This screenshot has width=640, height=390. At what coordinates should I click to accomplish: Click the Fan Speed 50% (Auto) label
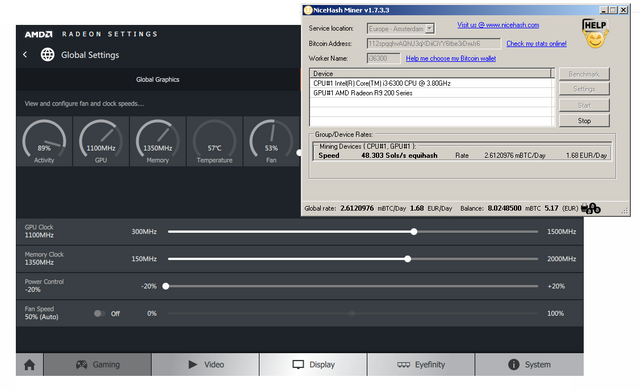tap(41, 313)
